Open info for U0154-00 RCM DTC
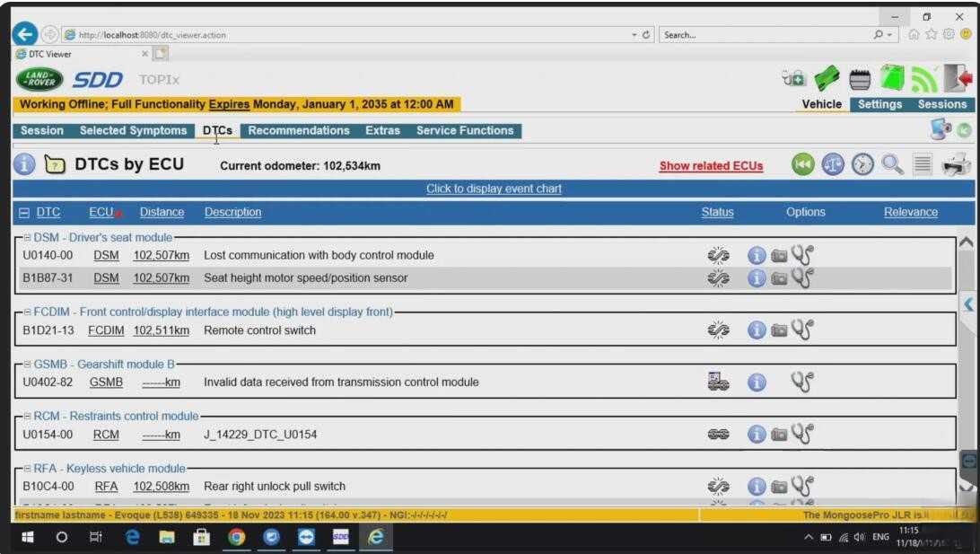The width and height of the screenshot is (980, 554). tap(757, 434)
